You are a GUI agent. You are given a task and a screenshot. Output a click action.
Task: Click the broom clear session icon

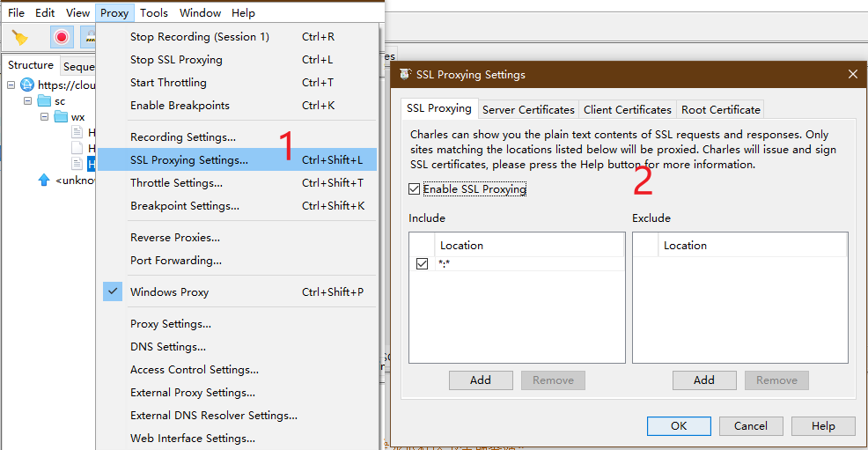pyautogui.click(x=20, y=37)
